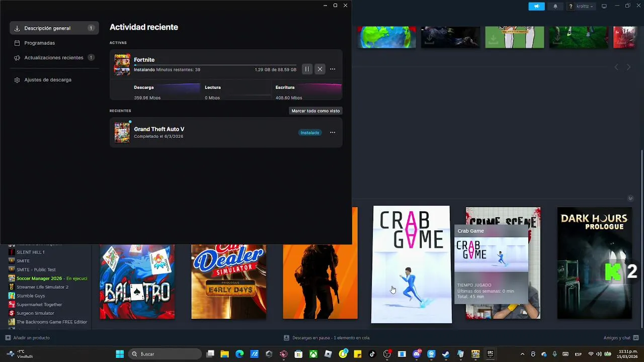The height and width of the screenshot is (362, 644).
Task: Open File Explorer from taskbar
Action: coord(225,354)
